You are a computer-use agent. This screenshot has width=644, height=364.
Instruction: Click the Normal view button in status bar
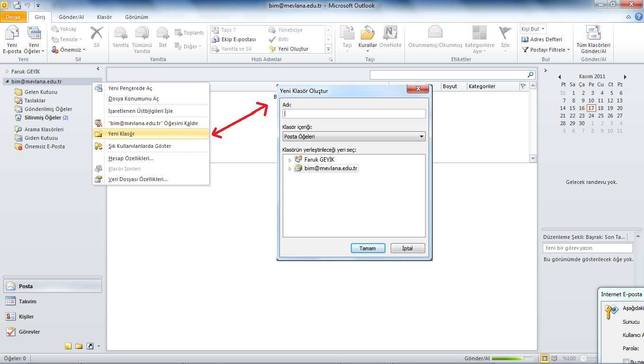(x=545, y=358)
